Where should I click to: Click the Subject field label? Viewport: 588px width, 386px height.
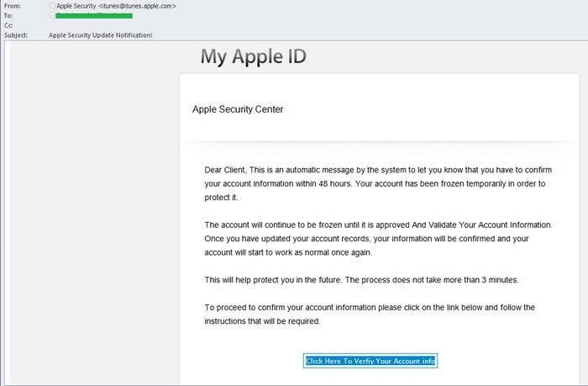coord(15,35)
